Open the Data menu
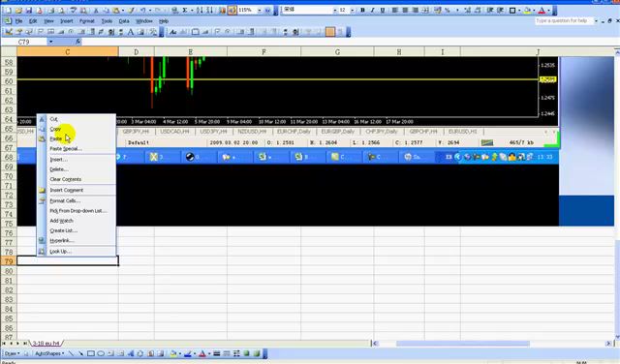Viewport: 620px width, 364px height. tap(124, 21)
